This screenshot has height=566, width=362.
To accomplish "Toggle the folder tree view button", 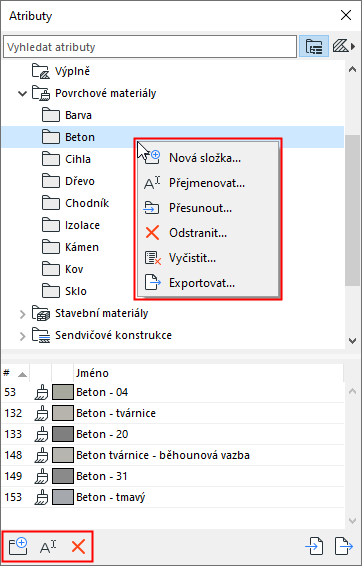I will 314,47.
